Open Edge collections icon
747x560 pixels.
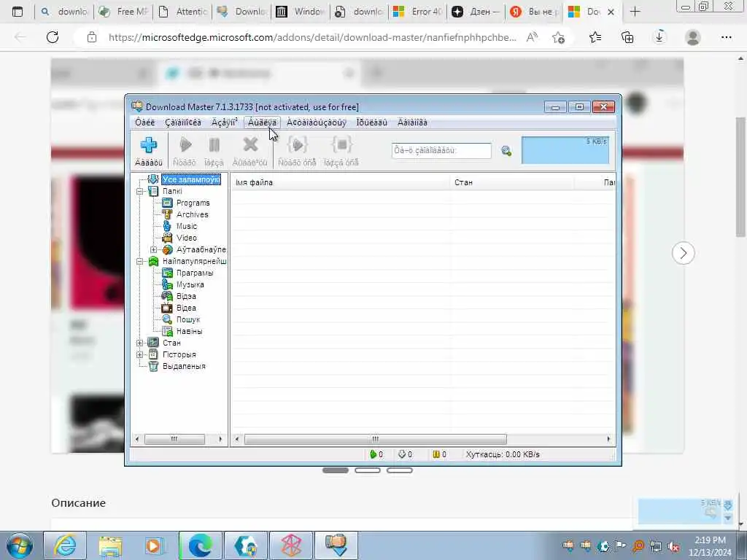coord(627,37)
